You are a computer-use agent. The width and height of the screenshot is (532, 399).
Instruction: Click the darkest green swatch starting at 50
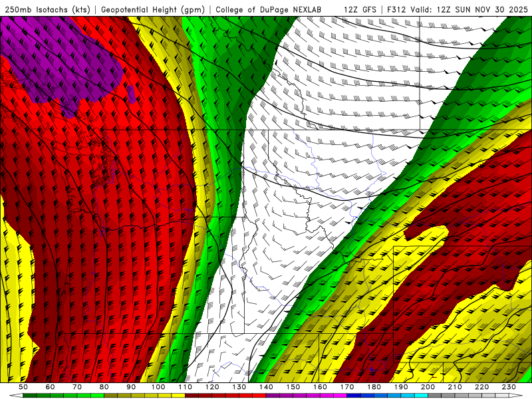tap(29, 396)
